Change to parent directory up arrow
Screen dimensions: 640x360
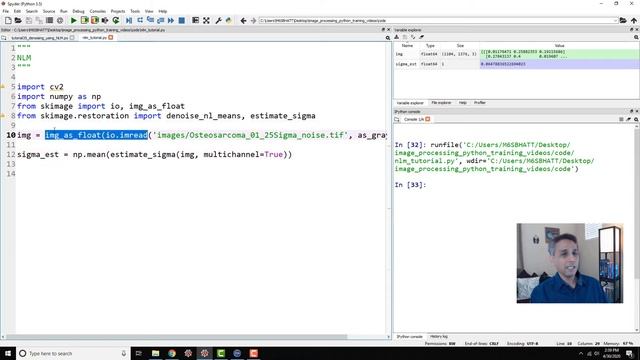coord(633,20)
